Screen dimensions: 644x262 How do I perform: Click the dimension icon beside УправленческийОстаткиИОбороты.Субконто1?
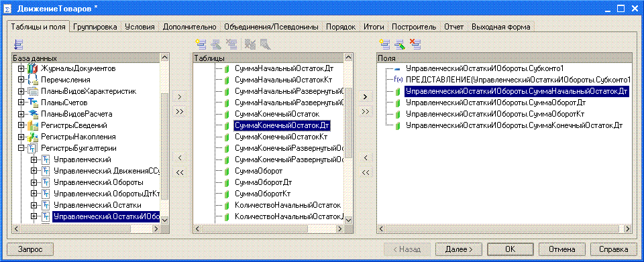pyautogui.click(x=397, y=68)
